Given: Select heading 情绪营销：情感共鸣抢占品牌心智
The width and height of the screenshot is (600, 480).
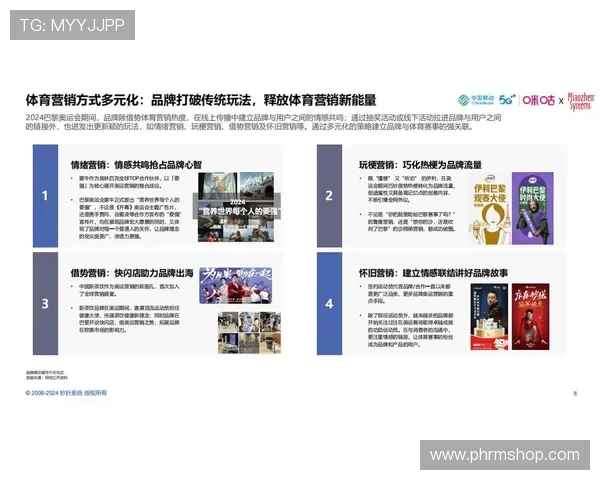Looking at the screenshot, I should 136,165.
